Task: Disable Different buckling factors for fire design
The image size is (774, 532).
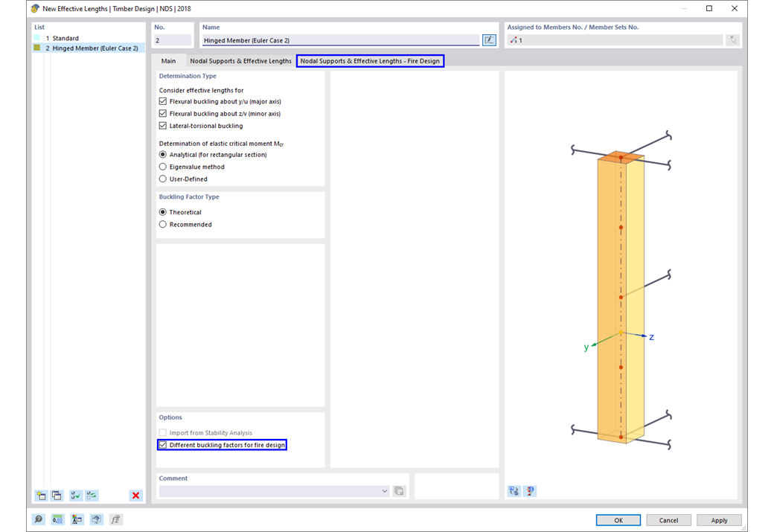Action: tap(162, 444)
